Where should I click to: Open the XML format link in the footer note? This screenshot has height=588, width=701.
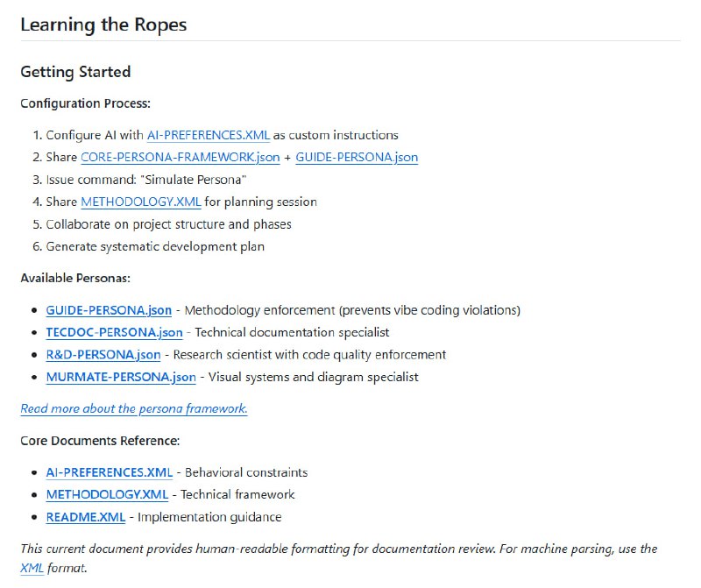(32, 568)
